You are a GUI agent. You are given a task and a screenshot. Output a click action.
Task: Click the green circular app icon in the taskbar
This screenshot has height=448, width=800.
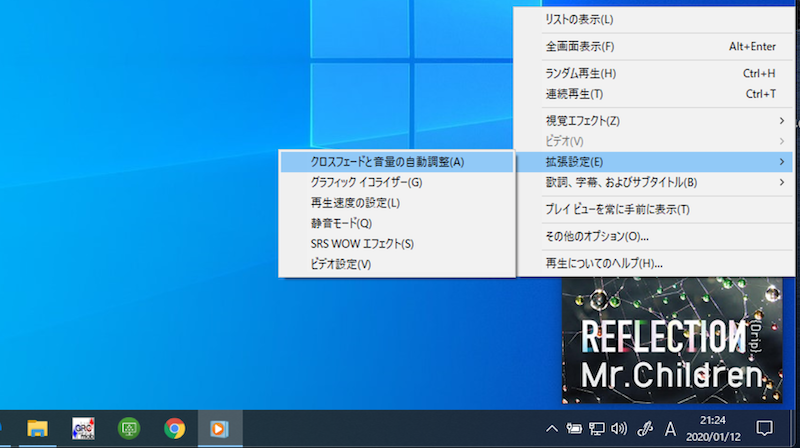[x=128, y=428]
